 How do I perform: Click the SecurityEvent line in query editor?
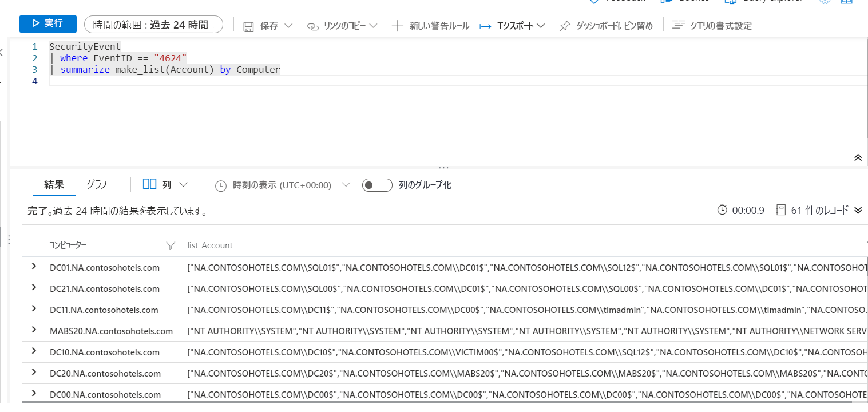click(x=85, y=46)
